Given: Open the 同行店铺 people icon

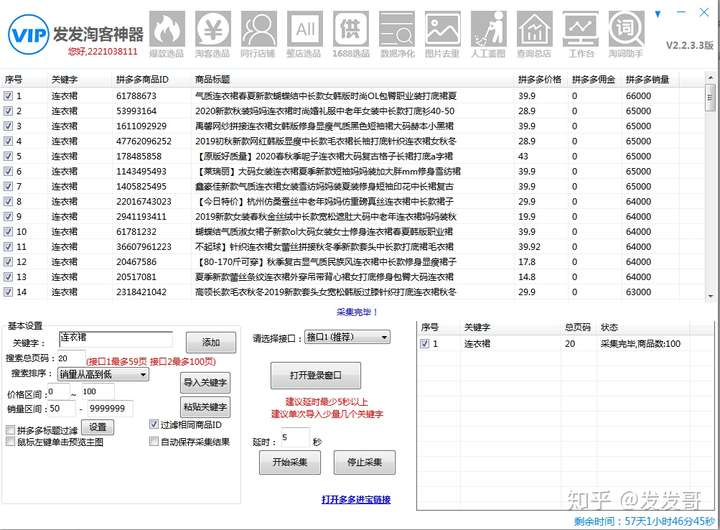Looking at the screenshot, I should tap(259, 29).
